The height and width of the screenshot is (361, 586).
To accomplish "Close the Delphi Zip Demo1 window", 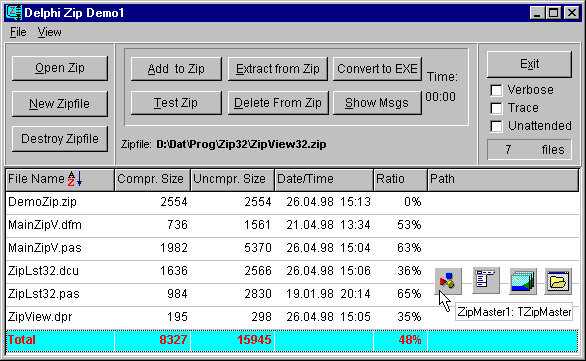I will [x=571, y=13].
